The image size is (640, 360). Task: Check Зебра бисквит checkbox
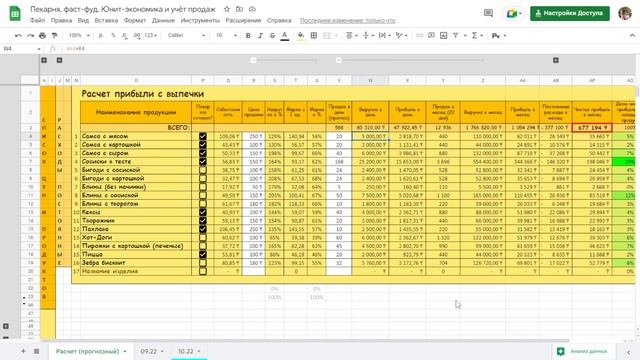(x=202, y=263)
